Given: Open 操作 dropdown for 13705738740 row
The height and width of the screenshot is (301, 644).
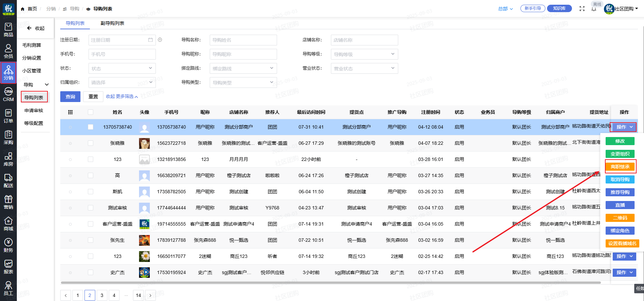Looking at the screenshot, I should pyautogui.click(x=624, y=127).
